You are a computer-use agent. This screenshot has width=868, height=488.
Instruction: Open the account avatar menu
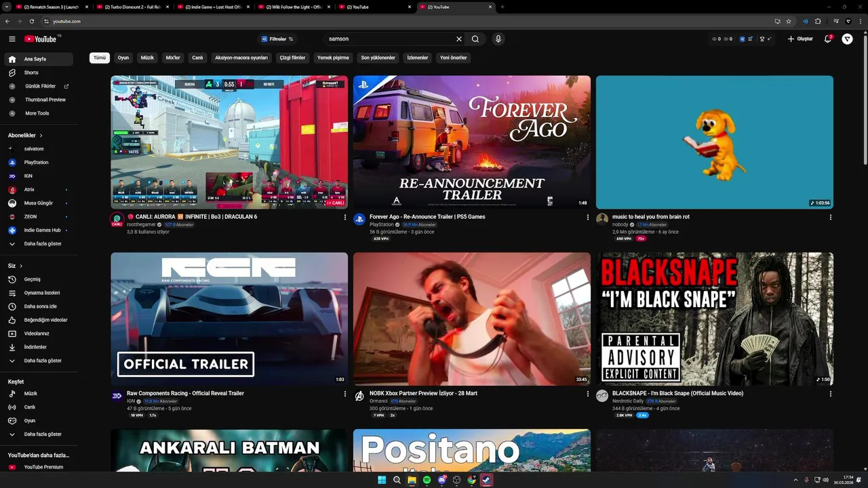point(848,39)
